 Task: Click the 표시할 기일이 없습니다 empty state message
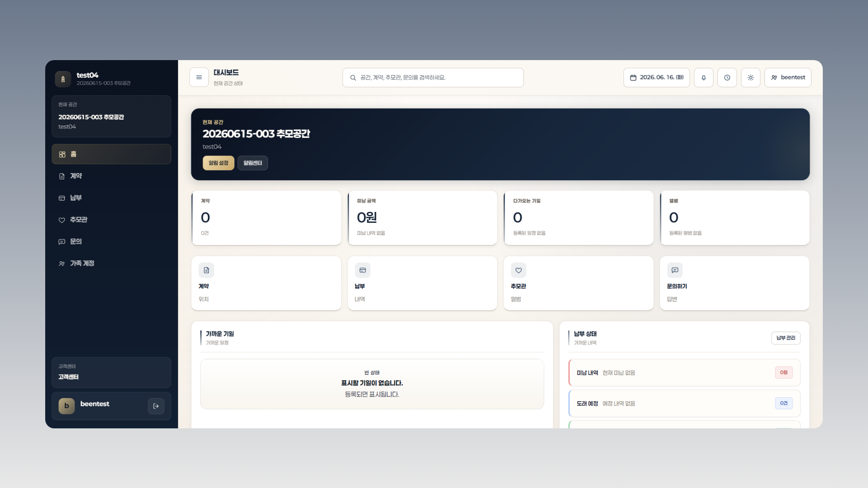coord(372,383)
